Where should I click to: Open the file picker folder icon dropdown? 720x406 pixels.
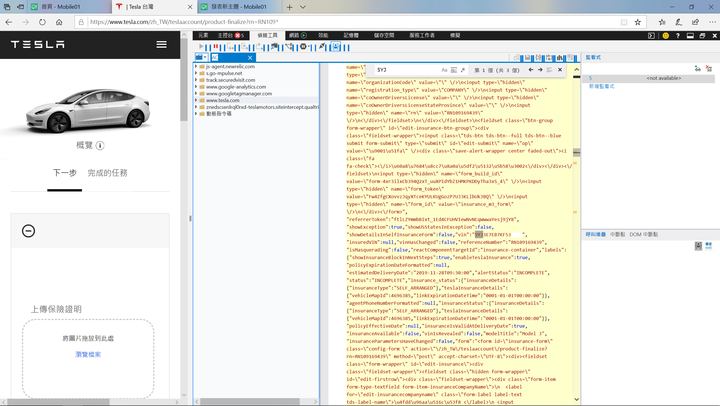click(x=201, y=57)
